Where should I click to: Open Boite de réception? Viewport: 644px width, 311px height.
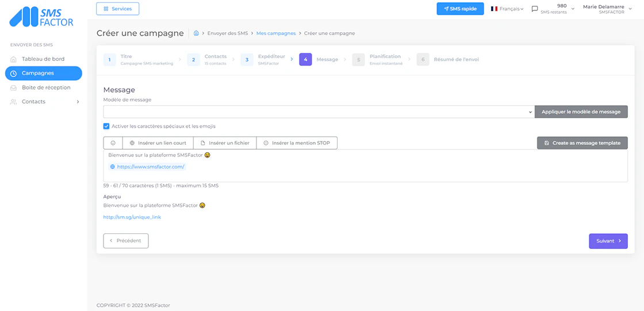46,87
